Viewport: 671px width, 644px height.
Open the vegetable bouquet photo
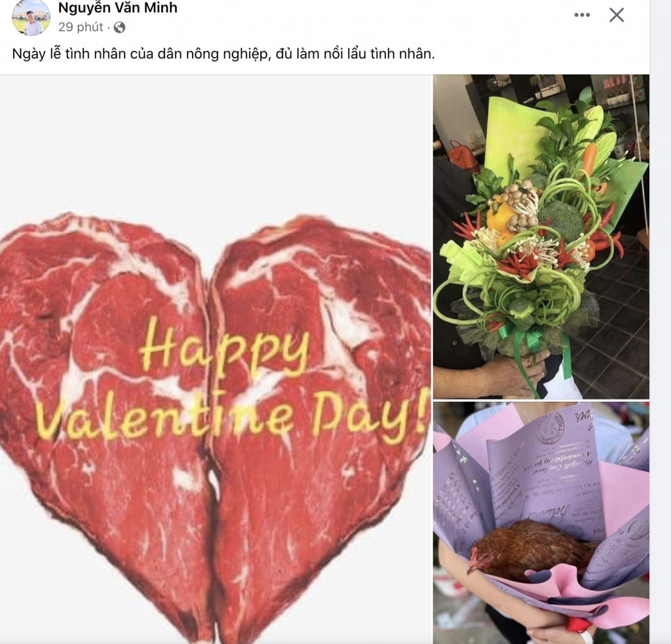541,237
